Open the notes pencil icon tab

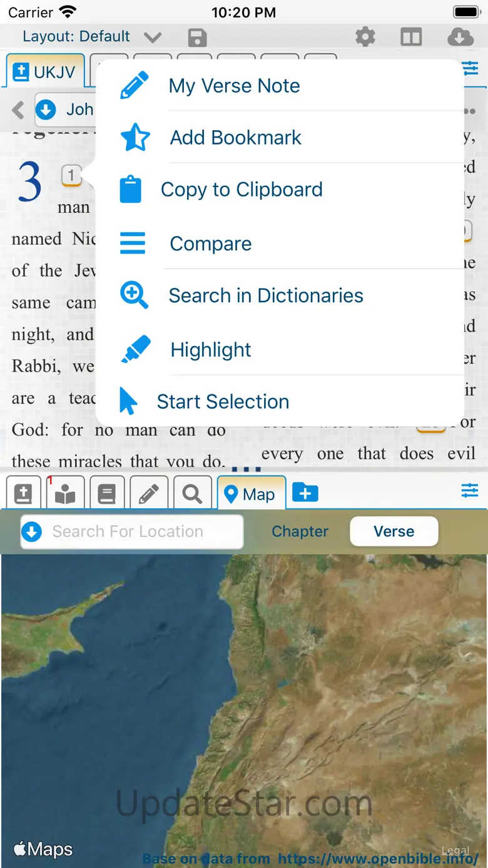tap(148, 494)
